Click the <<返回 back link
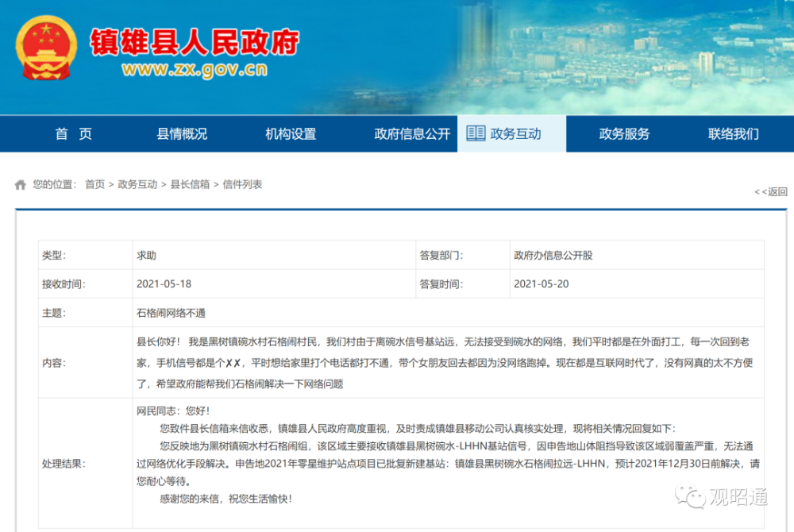 (771, 191)
